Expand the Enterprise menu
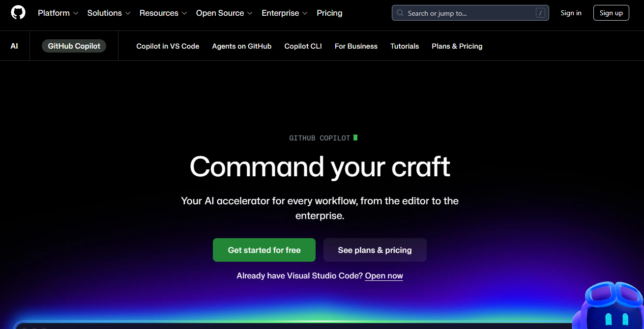 point(285,13)
